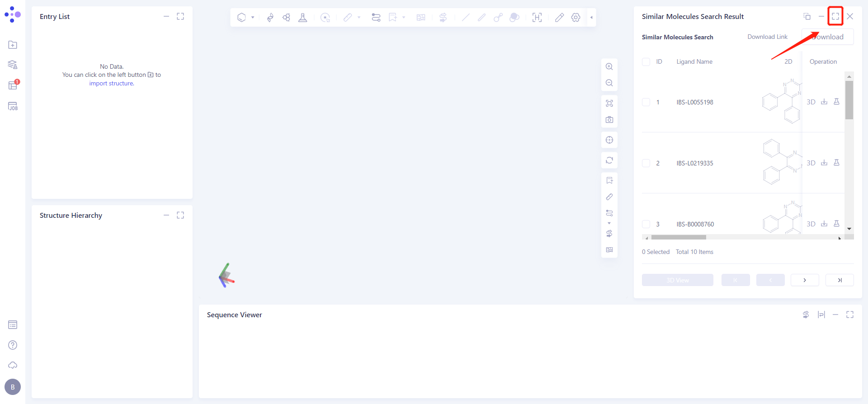Open the settings gear in top toolbar

[x=576, y=18]
